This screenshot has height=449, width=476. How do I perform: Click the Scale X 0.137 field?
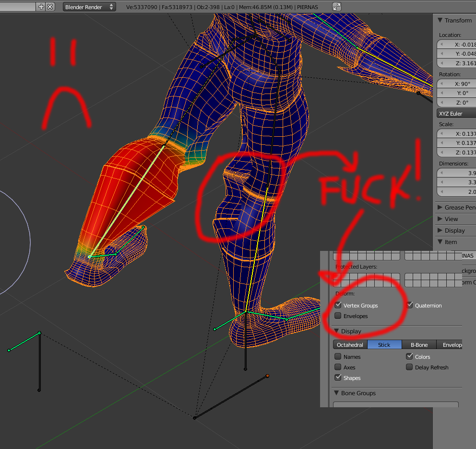coord(456,133)
